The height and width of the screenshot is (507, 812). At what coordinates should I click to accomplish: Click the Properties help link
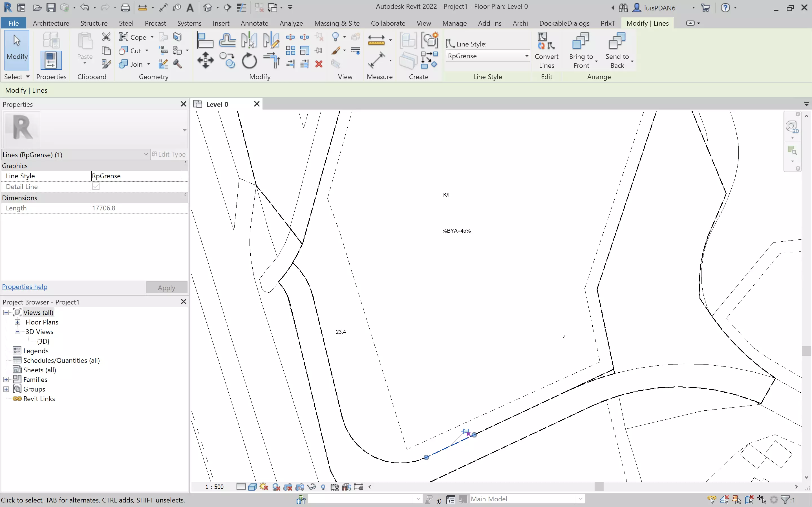(25, 287)
